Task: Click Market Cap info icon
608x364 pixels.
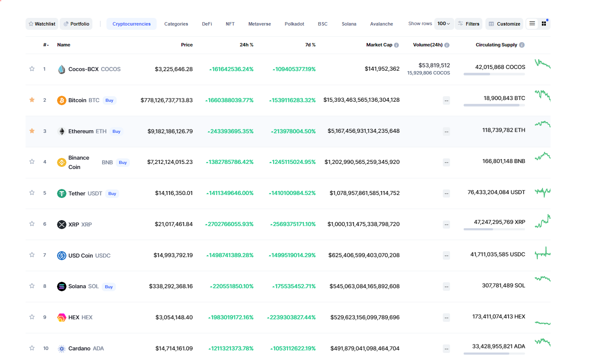Action: pos(396,45)
